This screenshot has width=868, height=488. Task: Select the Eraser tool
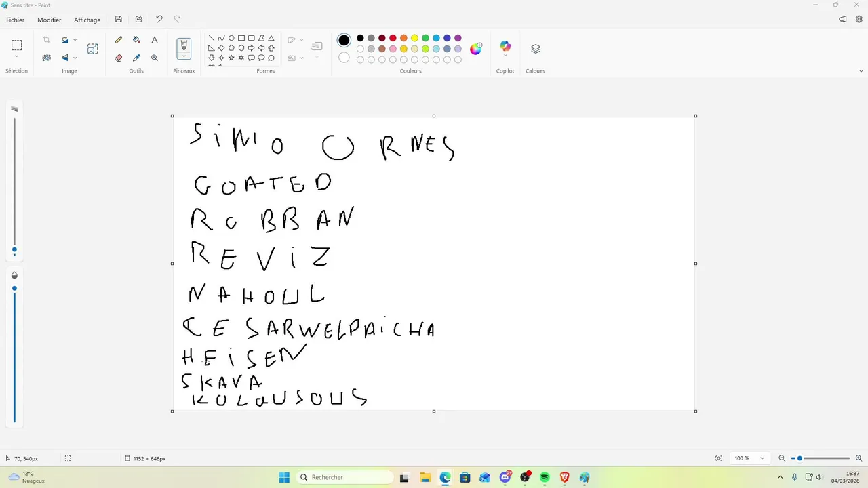[119, 58]
